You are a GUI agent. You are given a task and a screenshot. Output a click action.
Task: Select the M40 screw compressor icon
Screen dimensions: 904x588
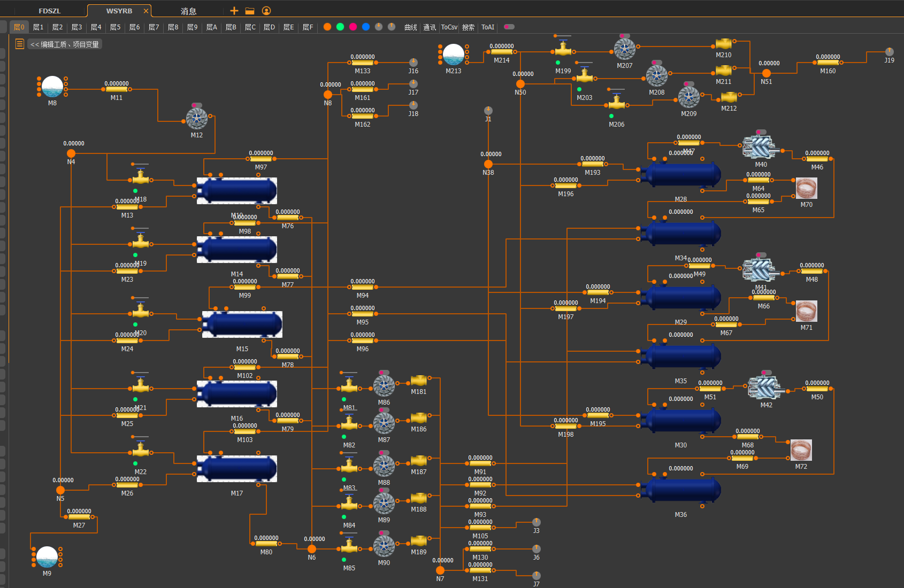click(760, 147)
